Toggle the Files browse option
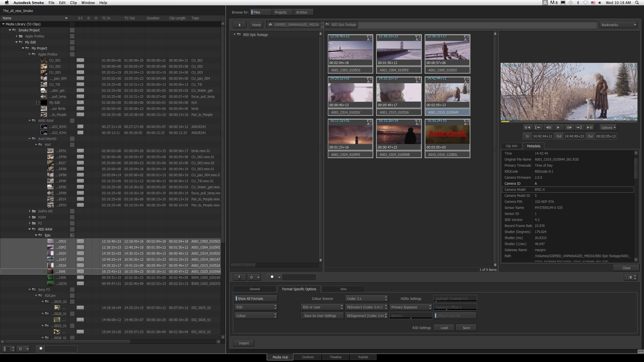This screenshot has height=362, width=644. 260,12
